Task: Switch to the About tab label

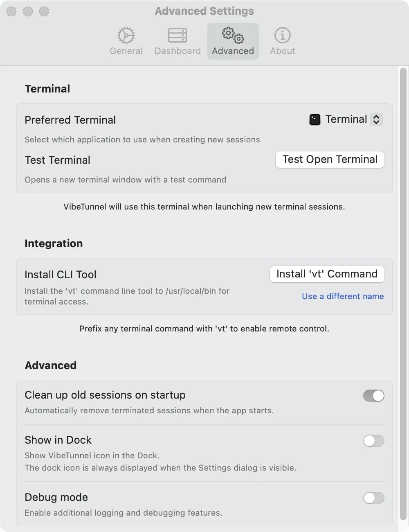Action: pyautogui.click(x=283, y=51)
